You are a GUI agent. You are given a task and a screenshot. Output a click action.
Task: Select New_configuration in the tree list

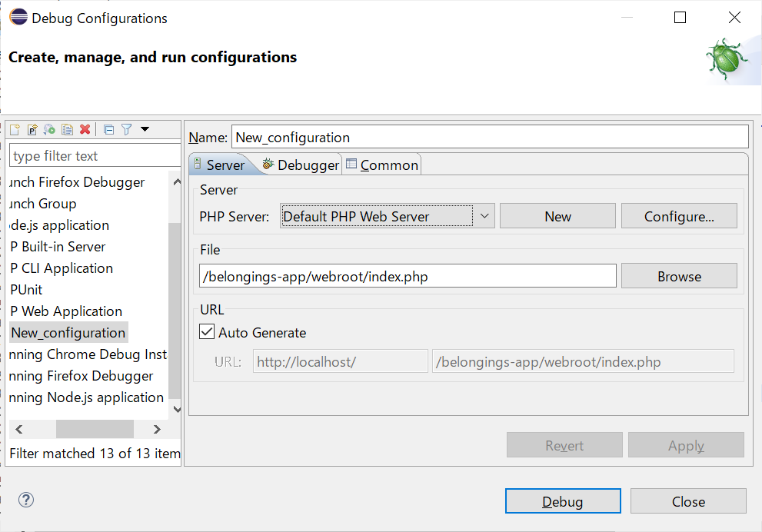pos(68,333)
